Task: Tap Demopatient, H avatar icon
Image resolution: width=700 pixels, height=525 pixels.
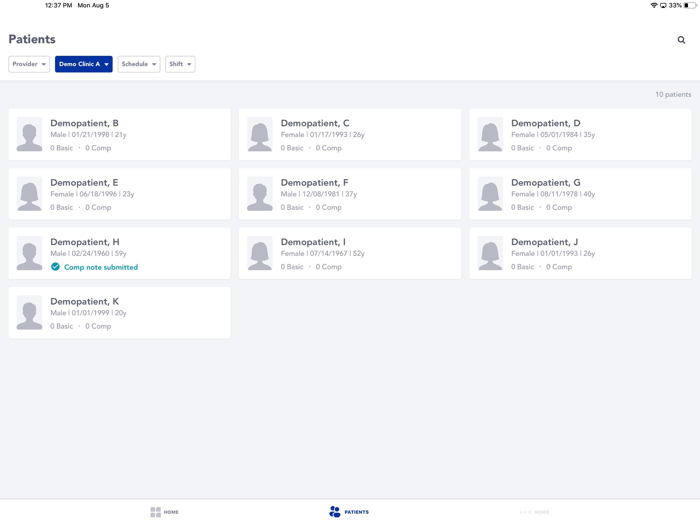Action: (29, 253)
